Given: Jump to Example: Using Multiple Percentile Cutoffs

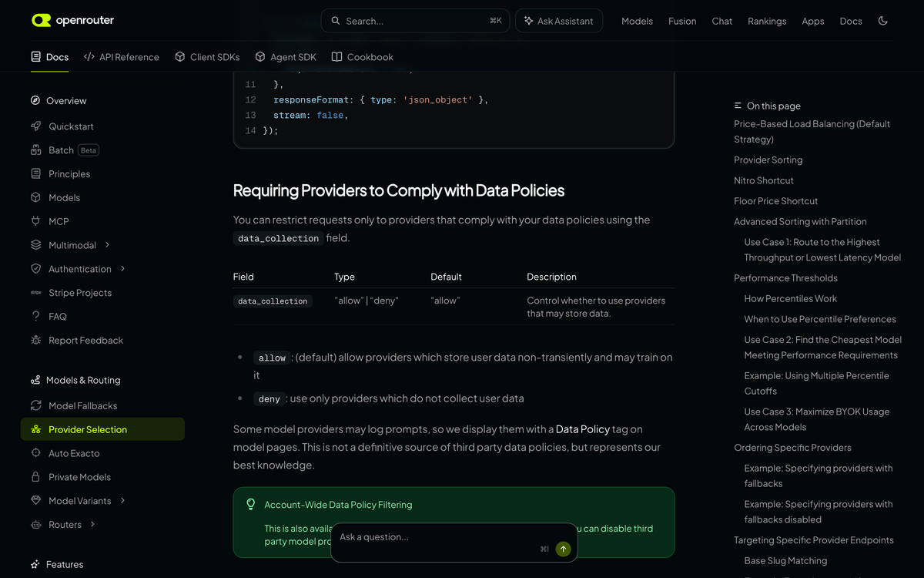Looking at the screenshot, I should 817,383.
